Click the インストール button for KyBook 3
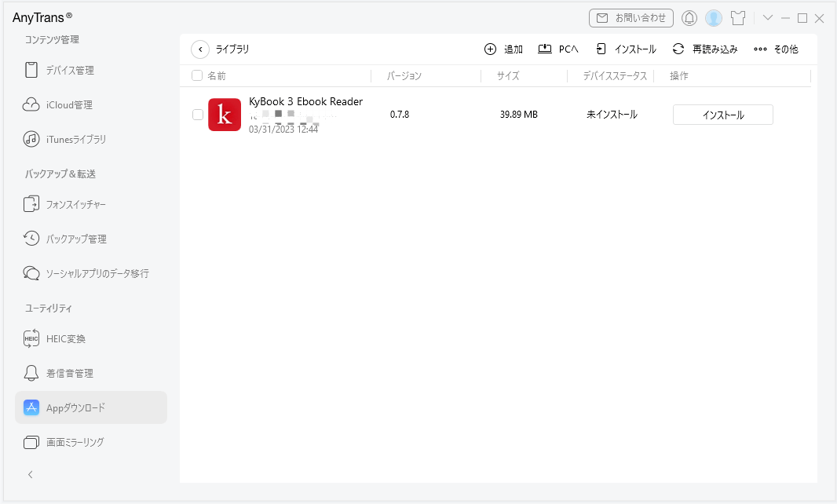Viewport: 837px width, 504px height. click(723, 115)
